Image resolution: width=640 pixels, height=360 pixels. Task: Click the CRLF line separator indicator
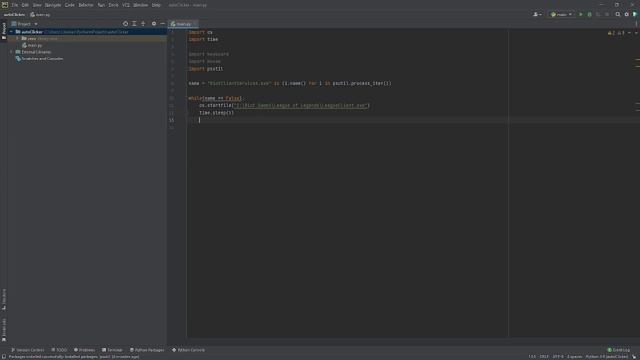pos(544,357)
